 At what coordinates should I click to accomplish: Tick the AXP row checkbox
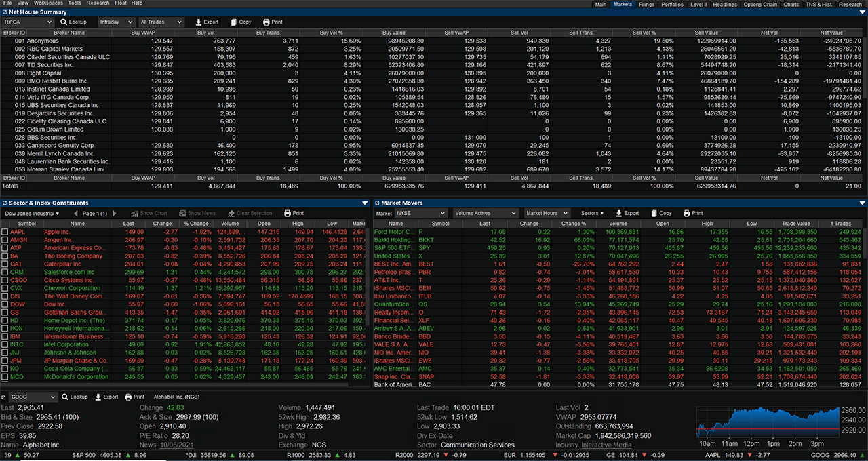click(x=5, y=248)
